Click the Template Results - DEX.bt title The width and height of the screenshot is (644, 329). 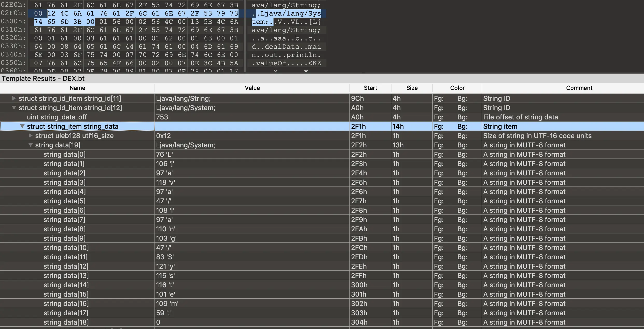43,78
